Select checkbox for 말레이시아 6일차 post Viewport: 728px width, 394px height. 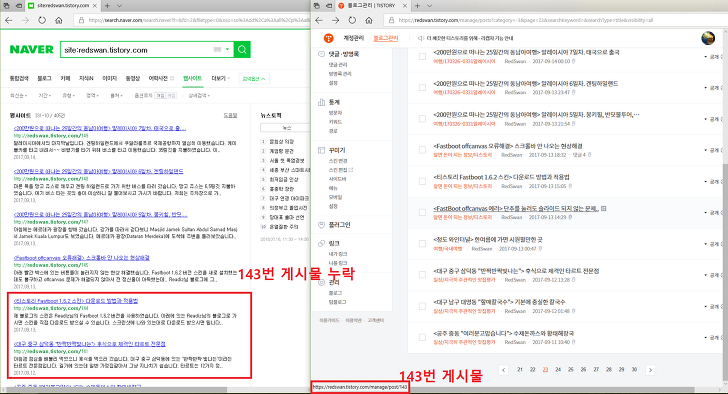[x=422, y=87]
